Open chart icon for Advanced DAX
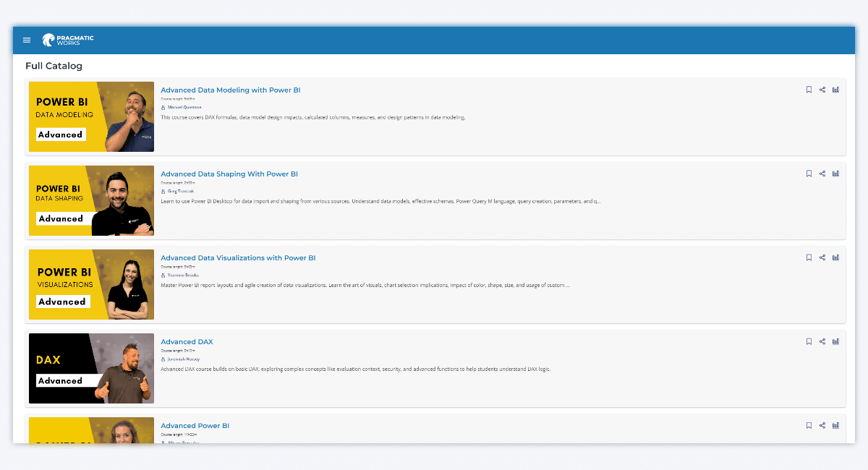The image size is (868, 470). 836,341
